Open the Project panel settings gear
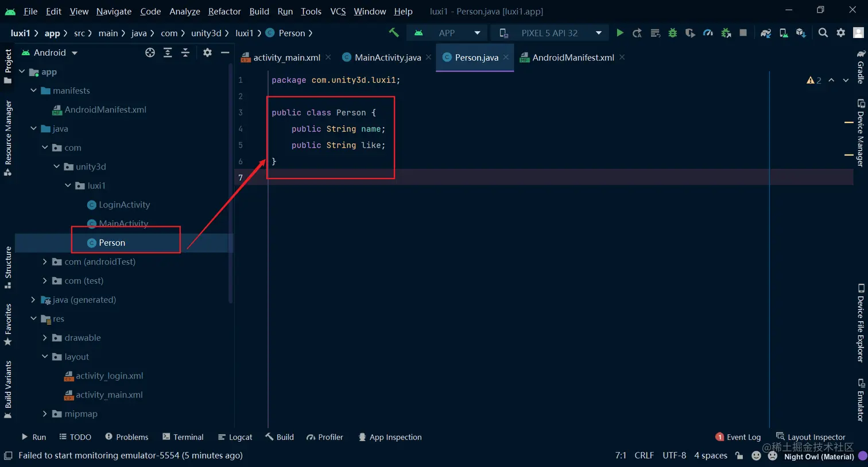The height and width of the screenshot is (467, 868). pos(207,52)
